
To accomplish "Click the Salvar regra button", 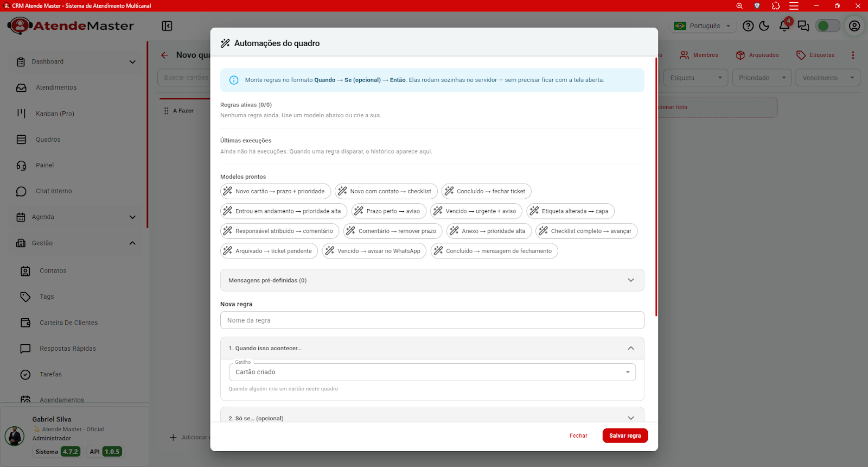I will pyautogui.click(x=625, y=436).
